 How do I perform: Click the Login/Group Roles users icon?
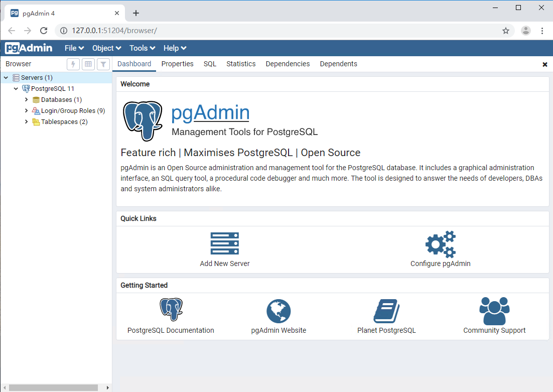coord(36,111)
